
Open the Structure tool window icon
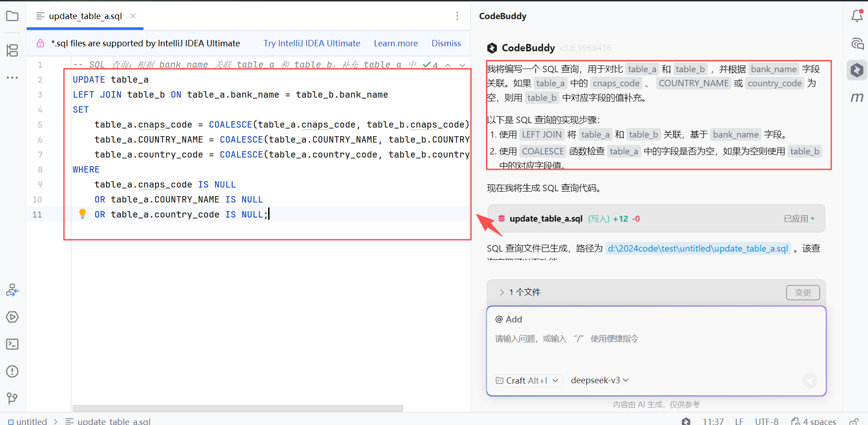(x=12, y=50)
